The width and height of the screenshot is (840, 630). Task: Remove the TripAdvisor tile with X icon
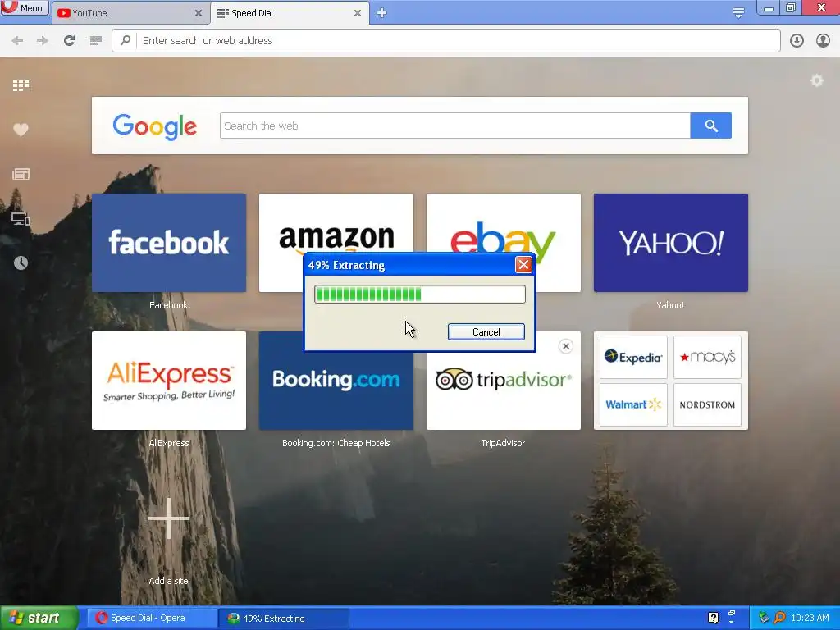pos(566,347)
